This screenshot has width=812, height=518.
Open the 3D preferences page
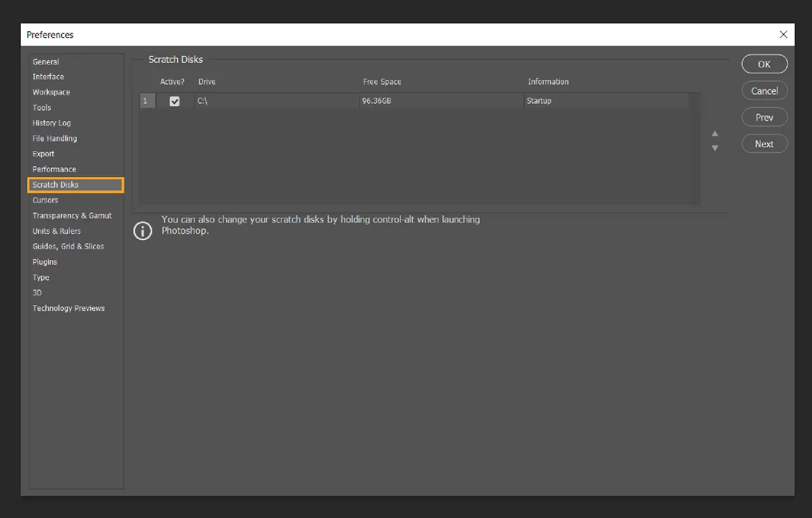point(37,293)
